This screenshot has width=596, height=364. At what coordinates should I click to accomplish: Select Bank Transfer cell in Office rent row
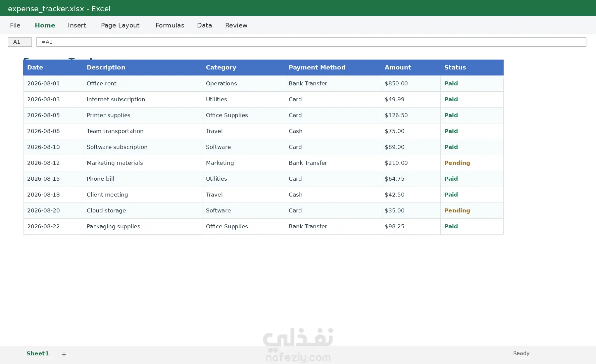click(x=333, y=83)
